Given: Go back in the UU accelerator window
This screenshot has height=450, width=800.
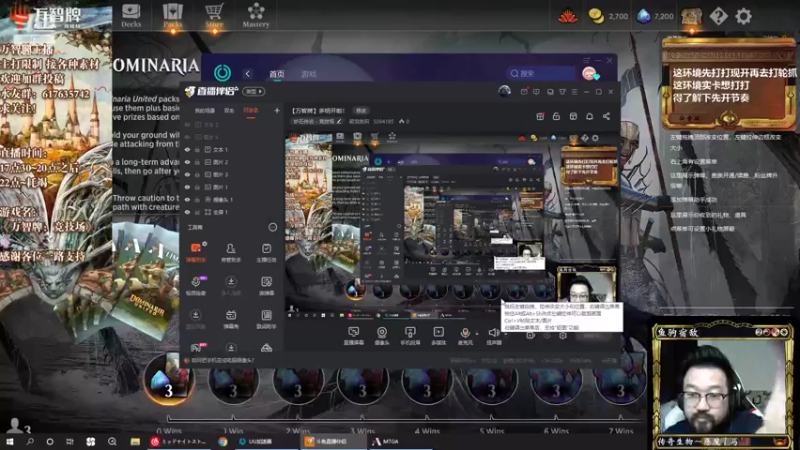Looking at the screenshot, I should click(x=248, y=73).
